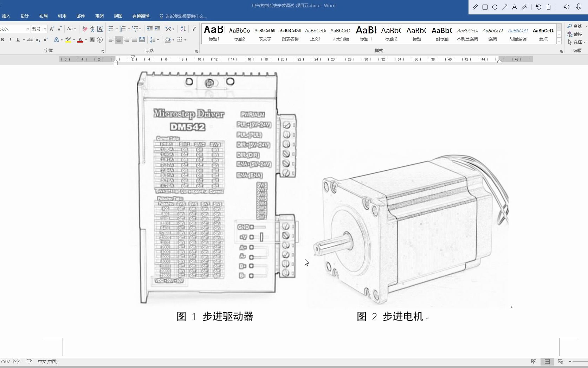The width and height of the screenshot is (588, 368).
Task: Open Paragraph dialog launcher
Action: 196,51
